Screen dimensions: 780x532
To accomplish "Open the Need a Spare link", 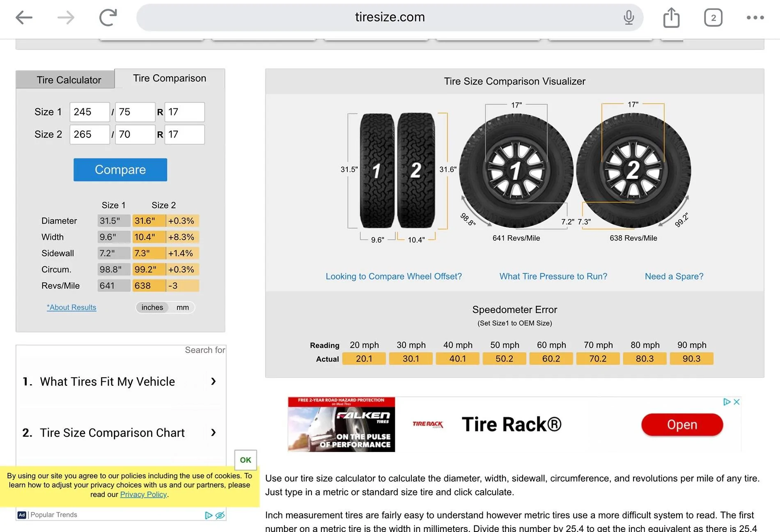I will 674,276.
